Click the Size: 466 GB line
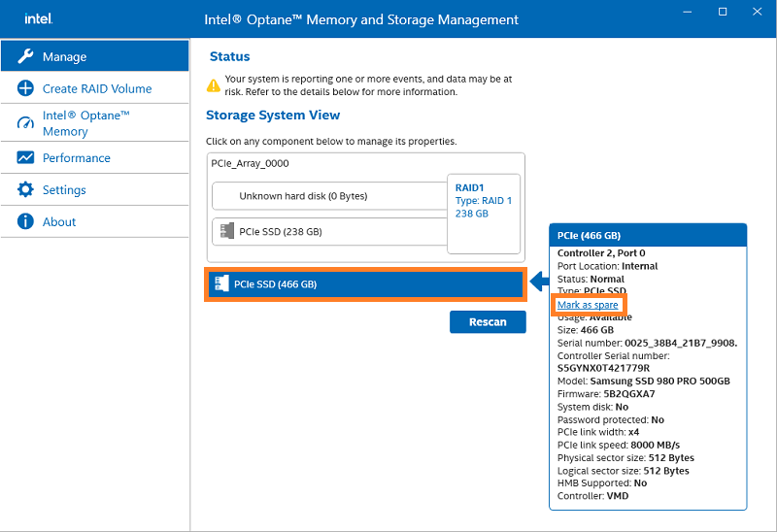The height and width of the screenshot is (532, 777). [x=586, y=330]
